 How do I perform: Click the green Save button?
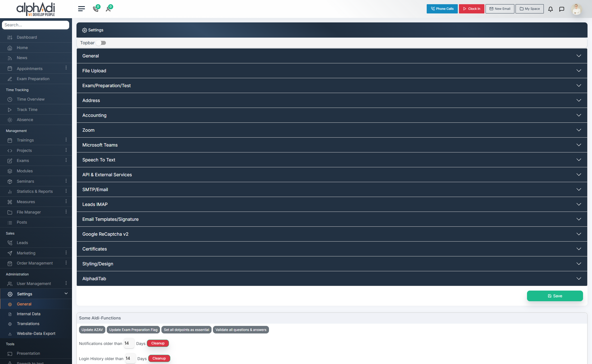[x=555, y=296]
